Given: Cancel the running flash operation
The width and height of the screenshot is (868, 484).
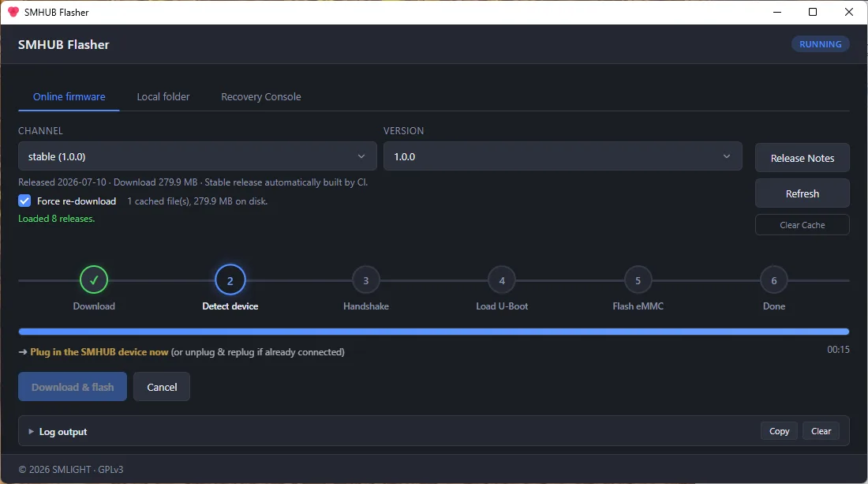Looking at the screenshot, I should pos(162,387).
